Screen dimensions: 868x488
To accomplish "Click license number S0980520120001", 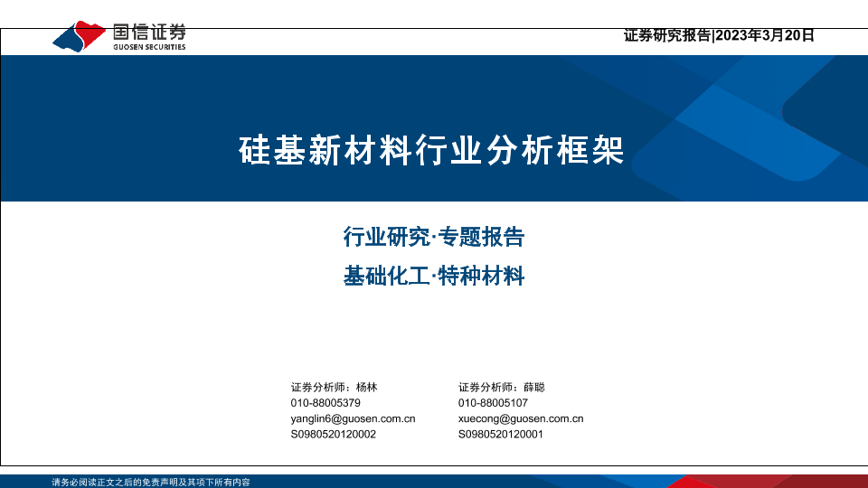I will point(500,435).
